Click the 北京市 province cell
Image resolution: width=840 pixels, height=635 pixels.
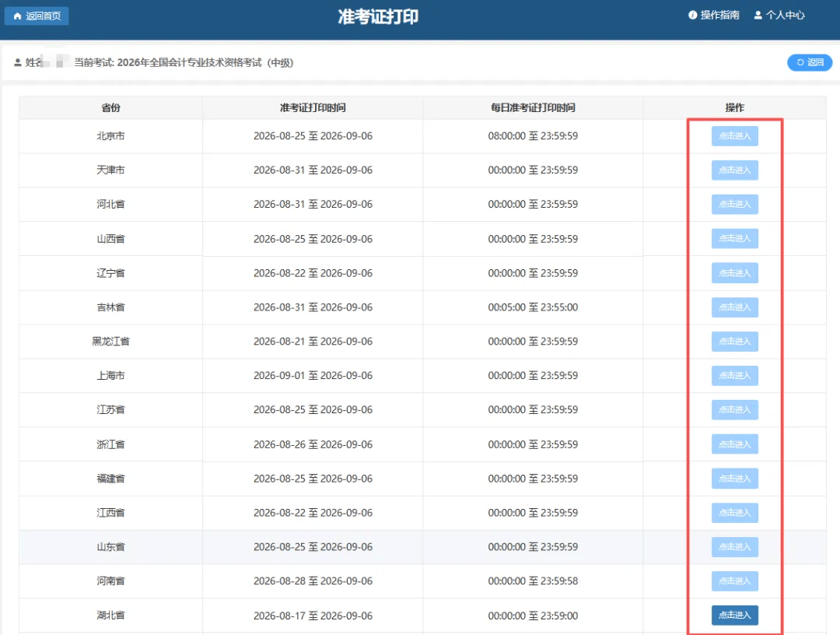tap(111, 136)
